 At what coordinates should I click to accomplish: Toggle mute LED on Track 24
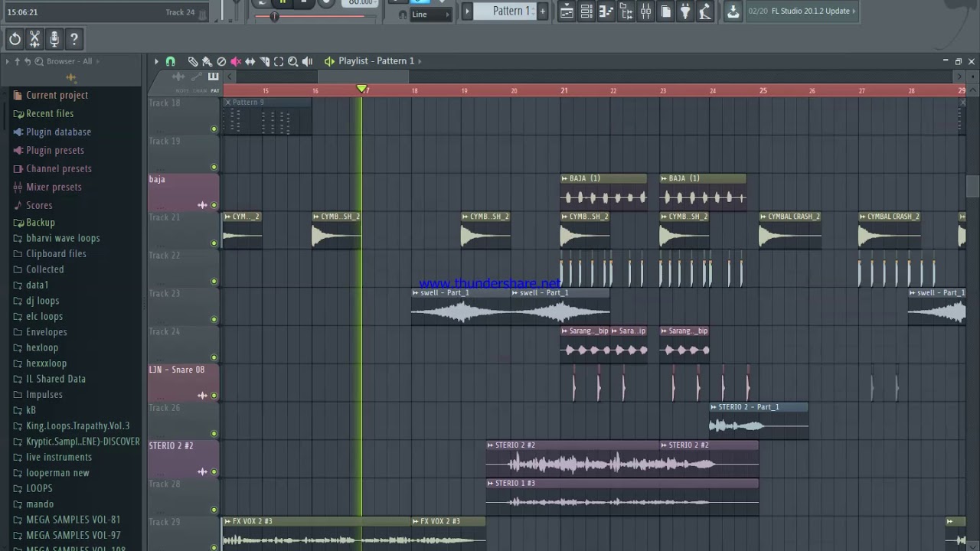(x=214, y=357)
